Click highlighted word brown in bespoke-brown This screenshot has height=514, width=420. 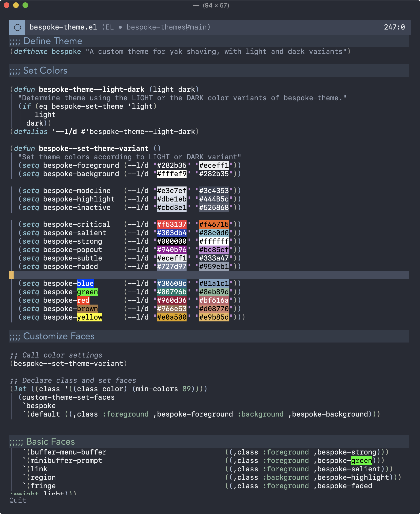pyautogui.click(x=87, y=309)
